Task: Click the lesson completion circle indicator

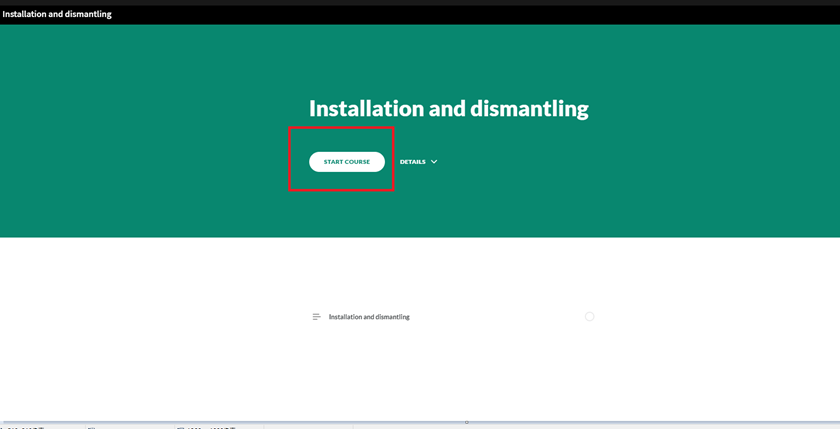Action: click(x=589, y=317)
